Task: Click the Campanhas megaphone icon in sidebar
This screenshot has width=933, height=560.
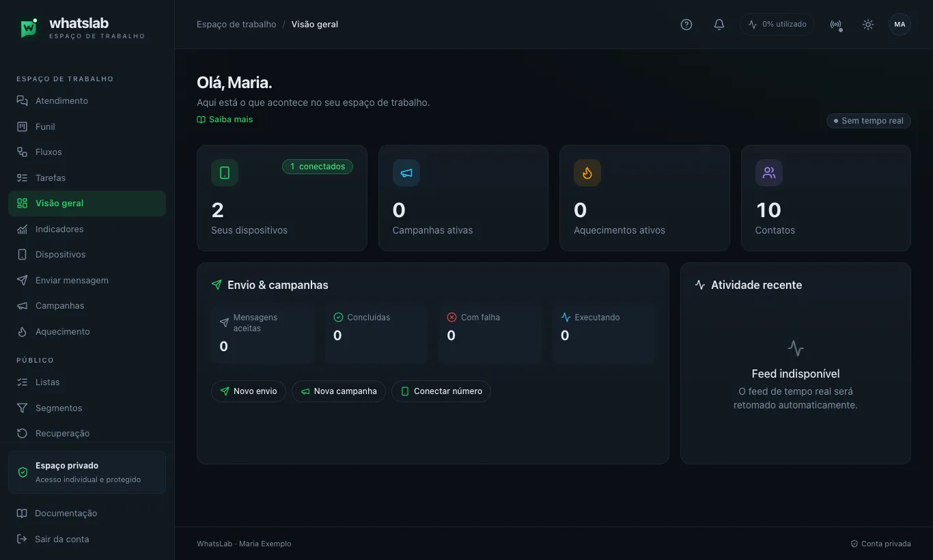Action: pos(23,306)
